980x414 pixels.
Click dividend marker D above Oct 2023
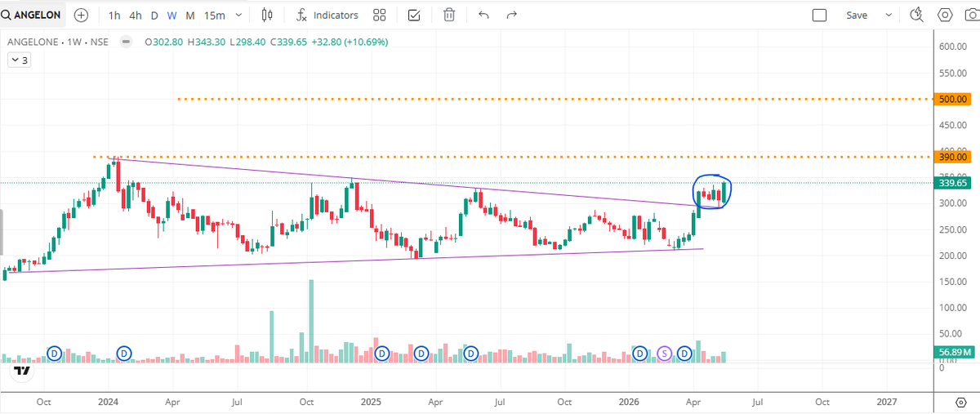coord(55,353)
